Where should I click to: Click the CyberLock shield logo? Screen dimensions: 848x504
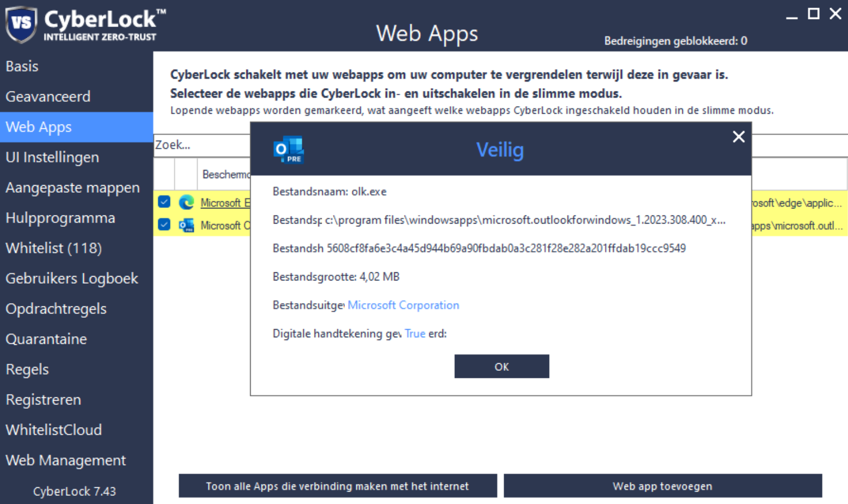coord(21,24)
